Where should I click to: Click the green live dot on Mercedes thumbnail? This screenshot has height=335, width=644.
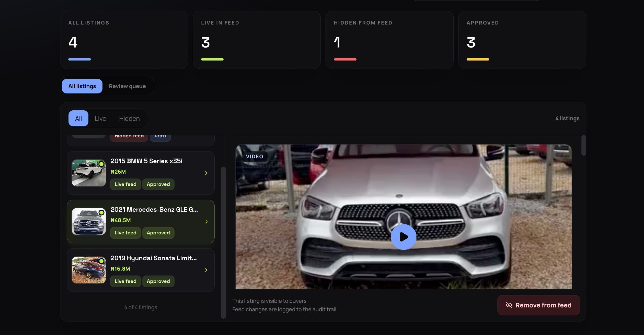click(x=101, y=212)
